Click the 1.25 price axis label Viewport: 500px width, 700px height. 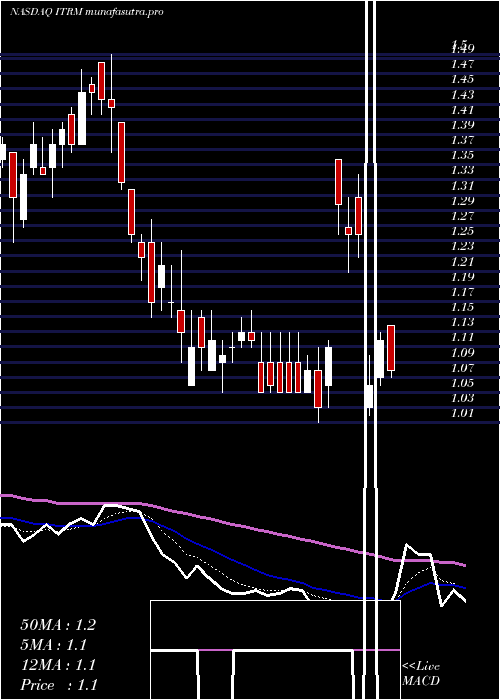(462, 231)
